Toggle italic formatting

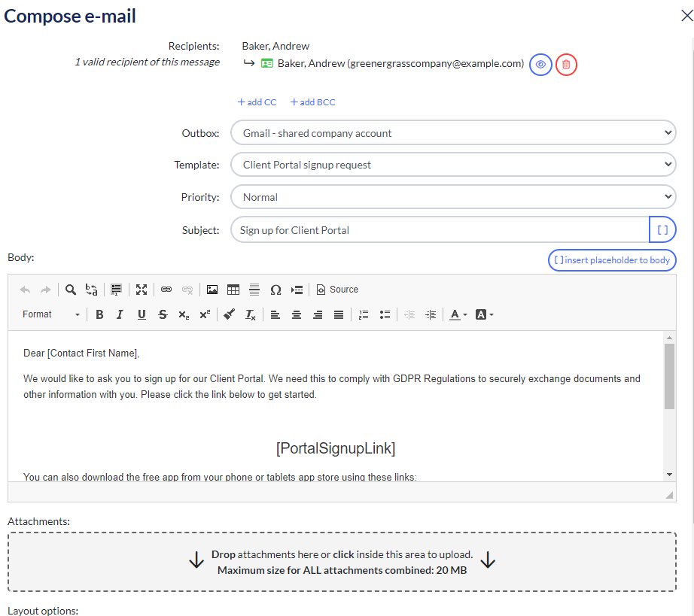coord(120,314)
